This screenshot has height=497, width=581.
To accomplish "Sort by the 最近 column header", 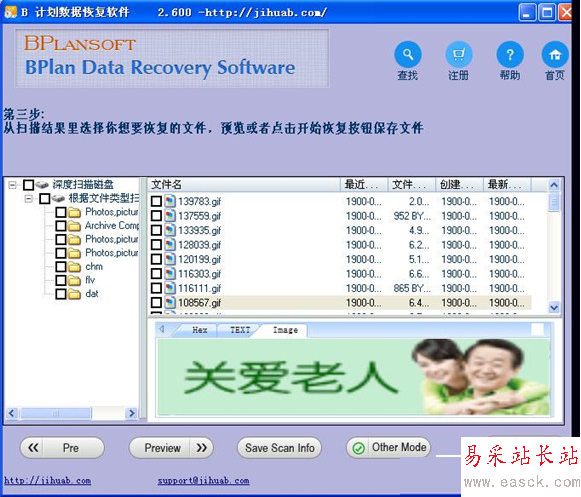I will pyautogui.click(x=364, y=184).
